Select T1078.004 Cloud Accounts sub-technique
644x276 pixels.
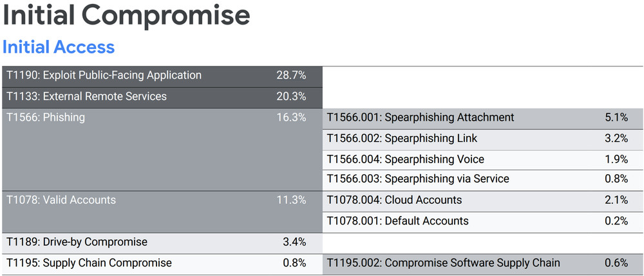tap(394, 200)
